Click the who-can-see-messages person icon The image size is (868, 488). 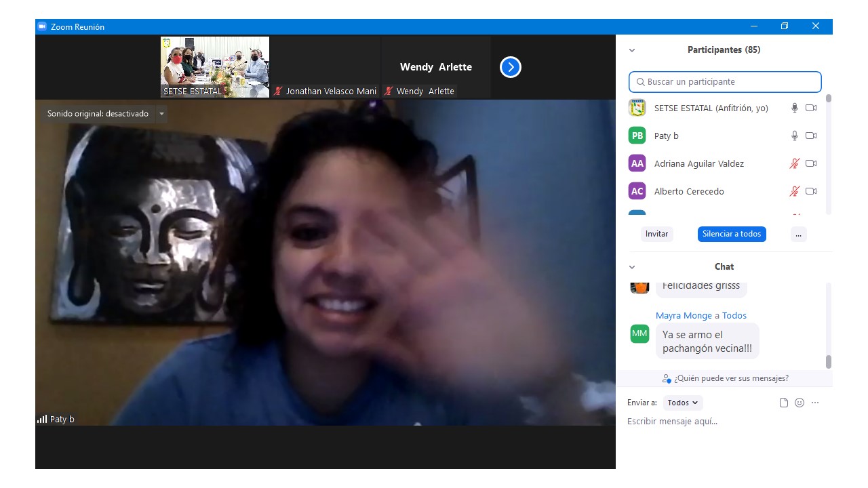coord(667,379)
